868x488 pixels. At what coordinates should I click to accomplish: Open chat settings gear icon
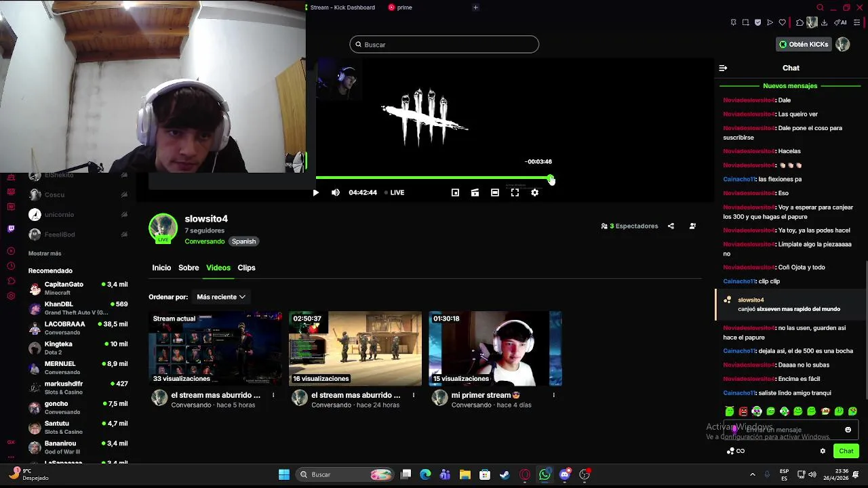pos(823,451)
